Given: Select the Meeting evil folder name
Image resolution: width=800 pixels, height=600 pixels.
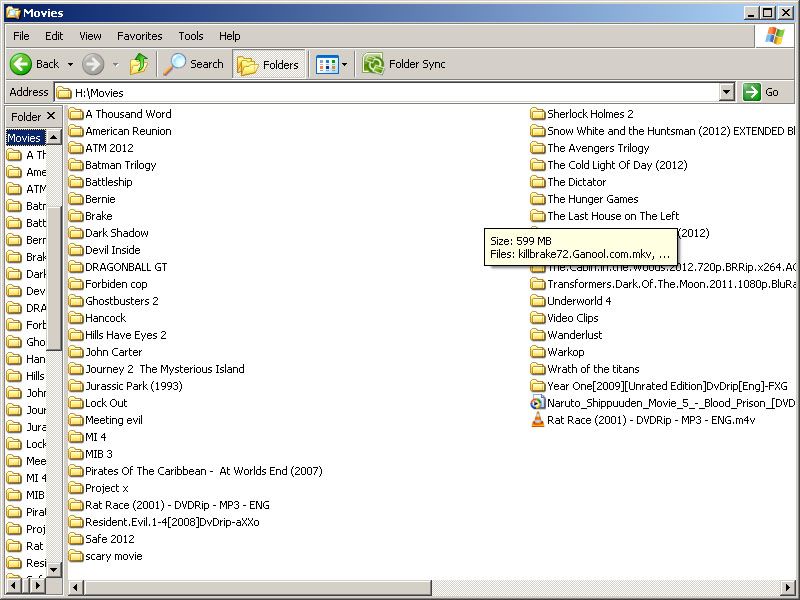Looking at the screenshot, I should (114, 420).
